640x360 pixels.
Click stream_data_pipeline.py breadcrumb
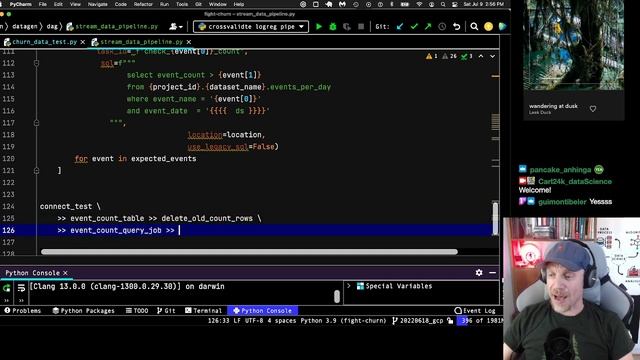(112, 27)
